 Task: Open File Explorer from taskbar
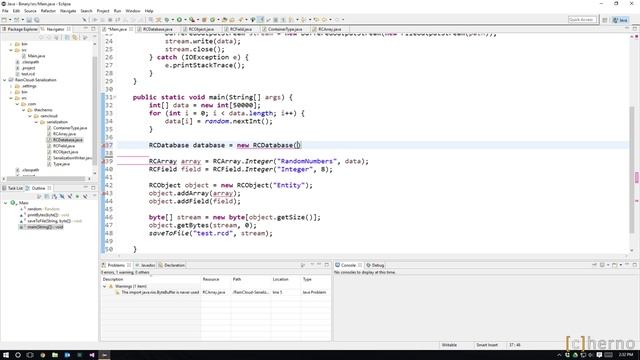pyautogui.click(x=55, y=355)
